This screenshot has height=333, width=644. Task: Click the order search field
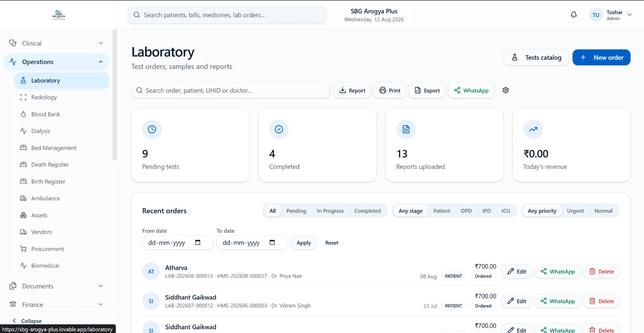[x=230, y=90]
